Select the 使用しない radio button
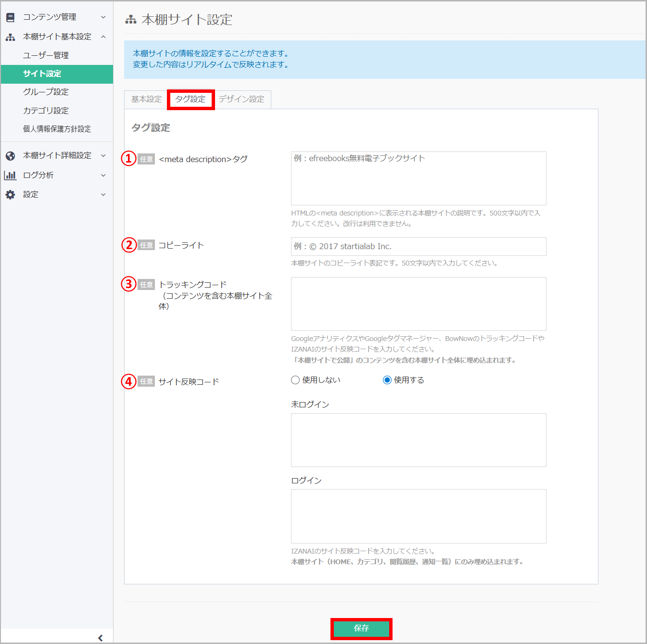 tap(295, 380)
